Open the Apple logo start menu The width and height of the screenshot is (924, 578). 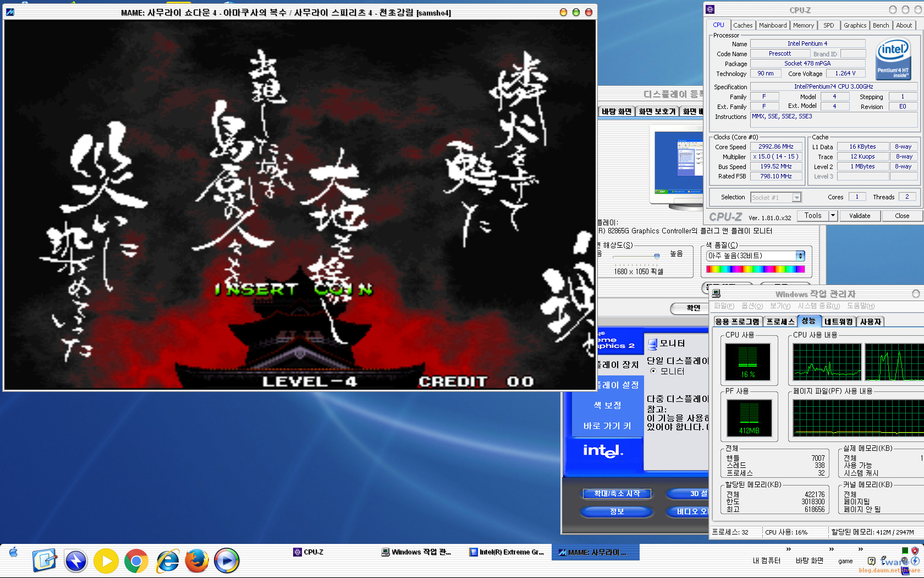(13, 552)
